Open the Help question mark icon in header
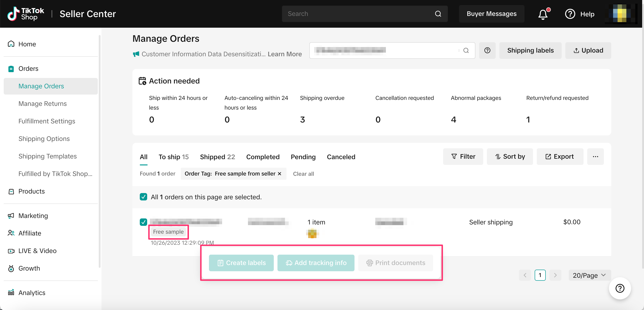 pos(570,14)
